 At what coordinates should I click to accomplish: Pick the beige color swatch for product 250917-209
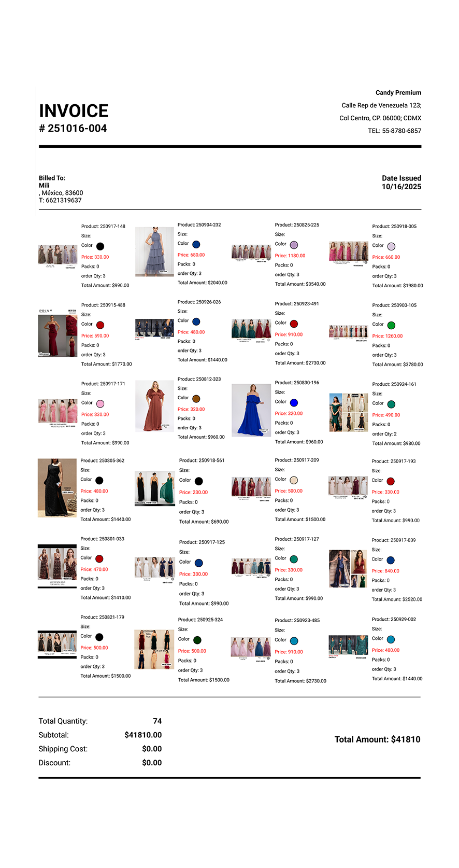coord(294,480)
